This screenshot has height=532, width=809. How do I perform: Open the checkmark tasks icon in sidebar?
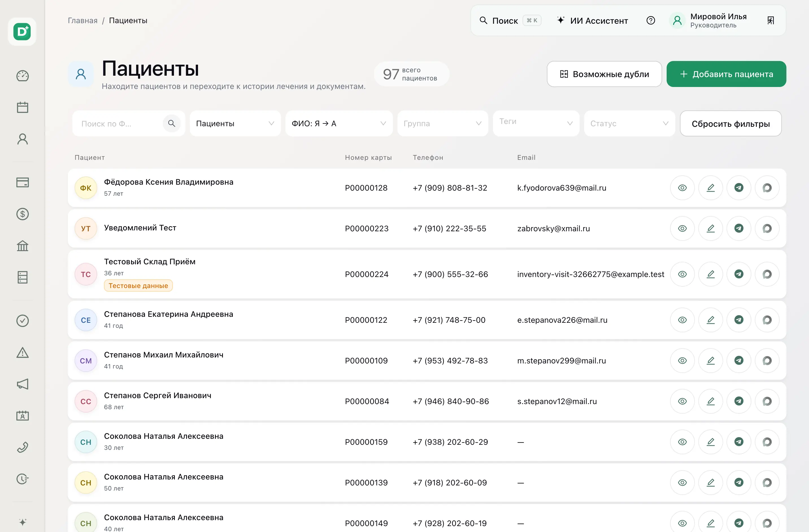pyautogui.click(x=22, y=321)
